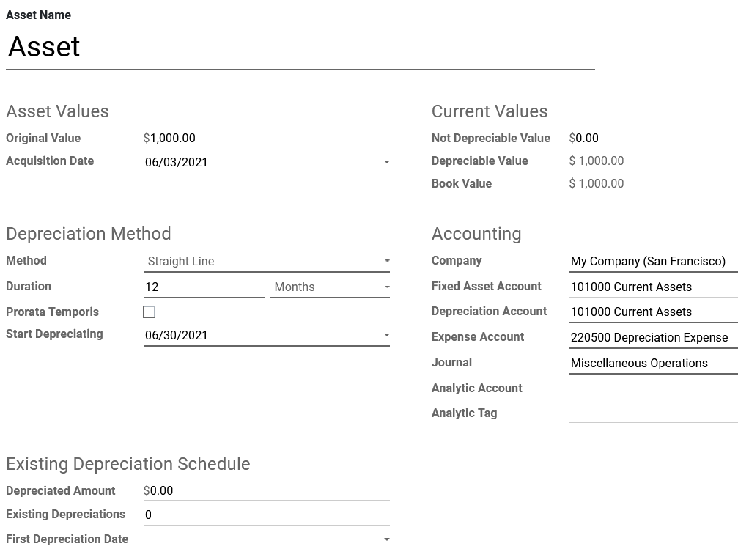Image resolution: width=738 pixels, height=560 pixels.
Task: Open the Acquisition Date picker arrow
Action: pos(386,162)
